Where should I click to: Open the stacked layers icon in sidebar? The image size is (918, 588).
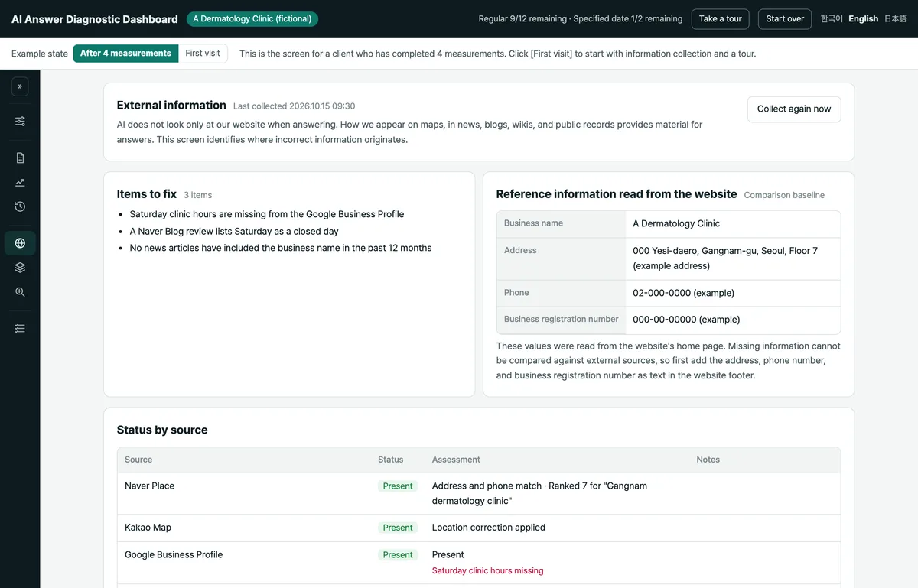20,268
